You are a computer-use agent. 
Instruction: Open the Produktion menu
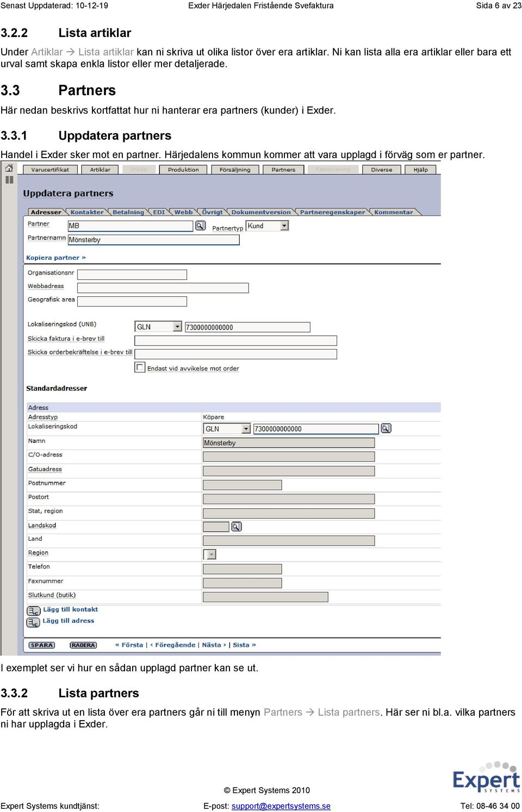183,170
